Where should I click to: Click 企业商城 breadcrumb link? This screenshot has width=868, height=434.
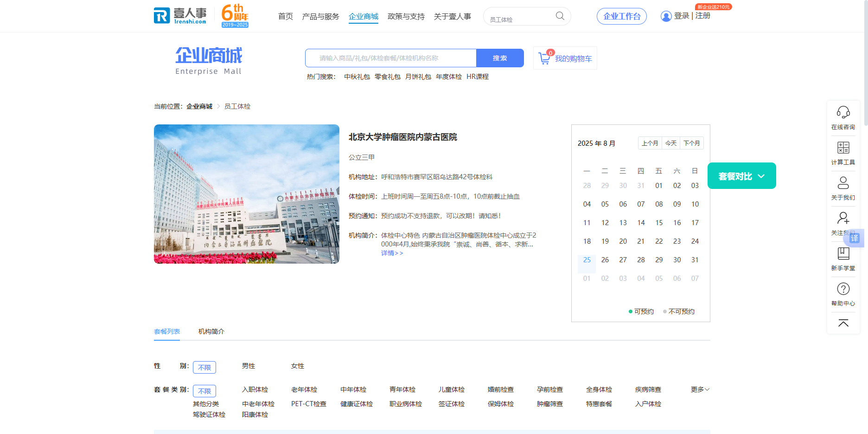click(199, 106)
